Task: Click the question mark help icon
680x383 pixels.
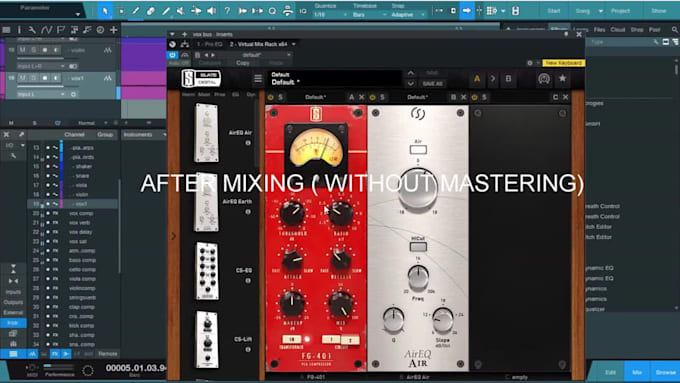Action: pos(227,11)
